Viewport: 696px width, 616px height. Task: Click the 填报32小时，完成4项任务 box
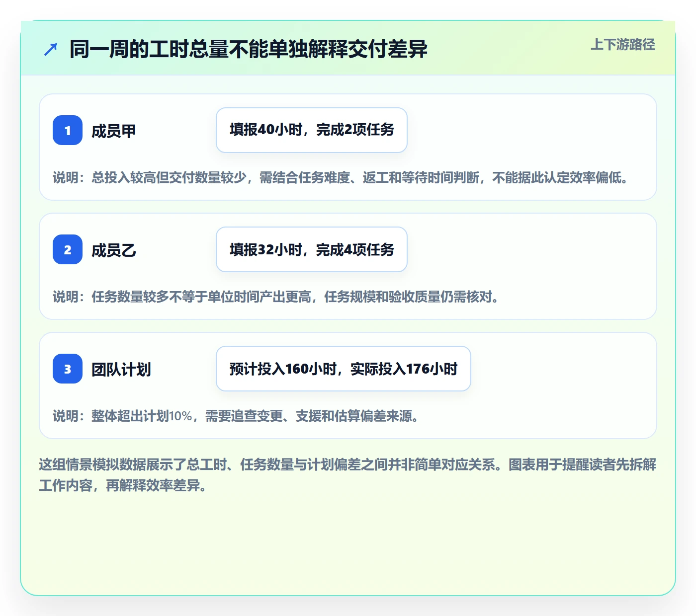click(312, 249)
